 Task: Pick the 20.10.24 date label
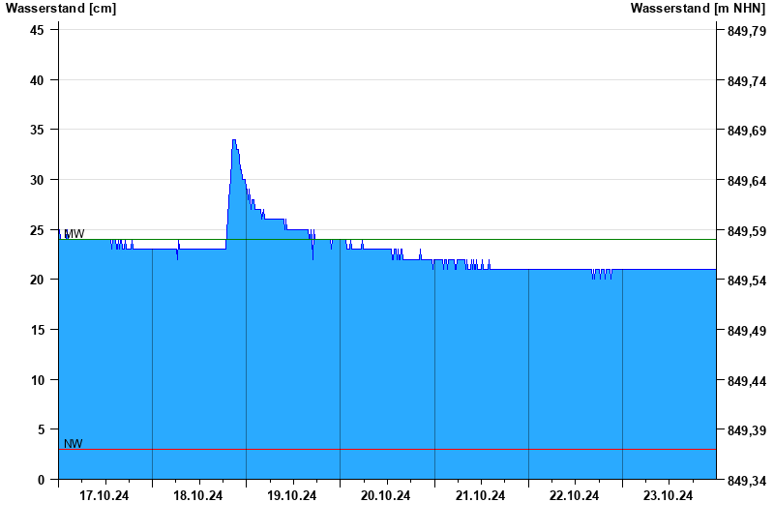pos(385,495)
